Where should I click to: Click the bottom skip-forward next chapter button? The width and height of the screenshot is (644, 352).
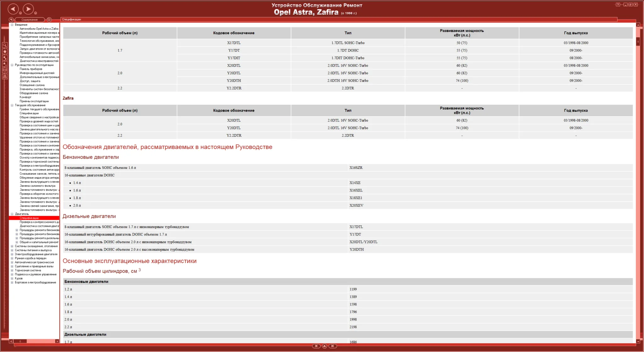pyautogui.click(x=333, y=346)
